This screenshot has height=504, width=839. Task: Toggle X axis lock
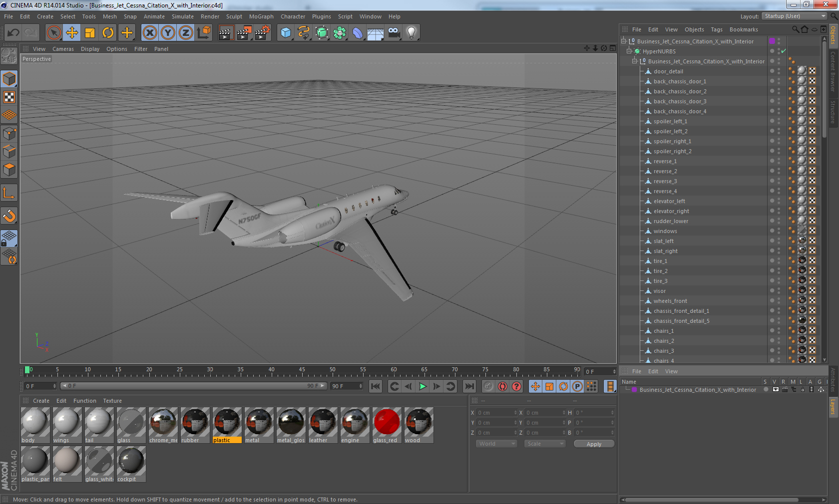tap(150, 33)
